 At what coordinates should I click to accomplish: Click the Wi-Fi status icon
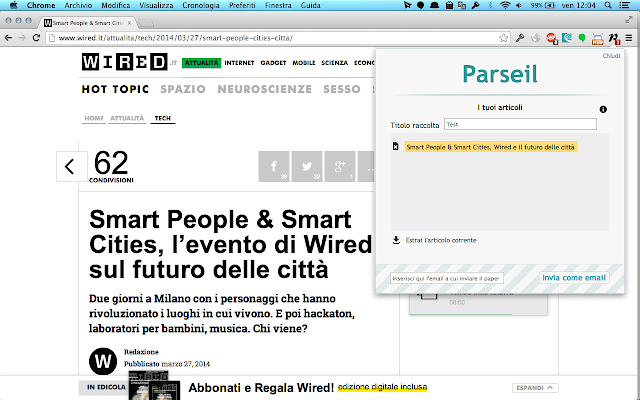[x=505, y=5]
